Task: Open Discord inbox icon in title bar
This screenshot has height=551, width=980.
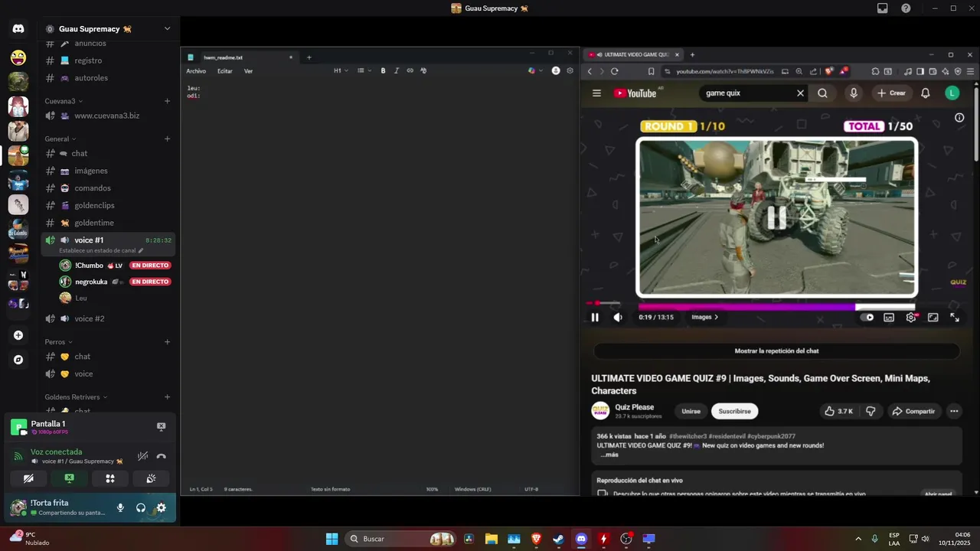Action: pyautogui.click(x=883, y=8)
